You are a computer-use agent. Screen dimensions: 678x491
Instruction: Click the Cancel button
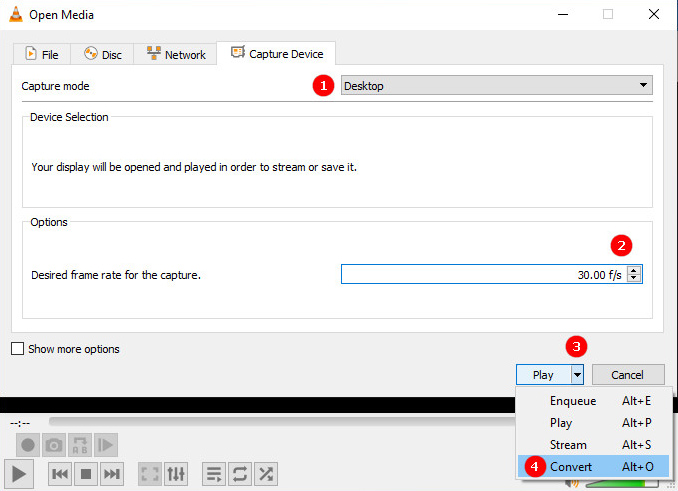point(627,375)
